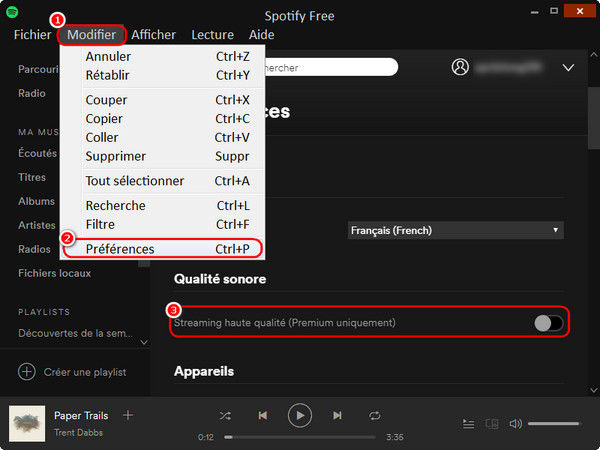The height and width of the screenshot is (450, 600).
Task: Click the user profile avatar icon
Action: pos(460,67)
